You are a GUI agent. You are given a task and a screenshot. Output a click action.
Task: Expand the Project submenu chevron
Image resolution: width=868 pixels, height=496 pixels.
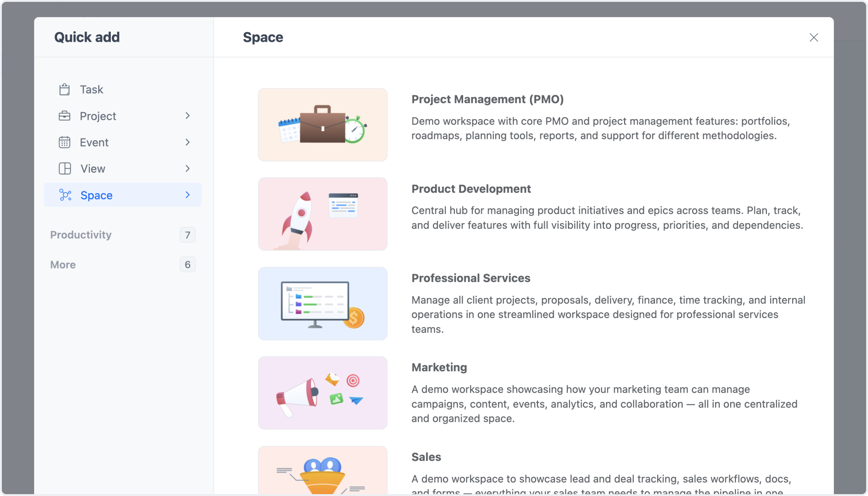point(187,116)
